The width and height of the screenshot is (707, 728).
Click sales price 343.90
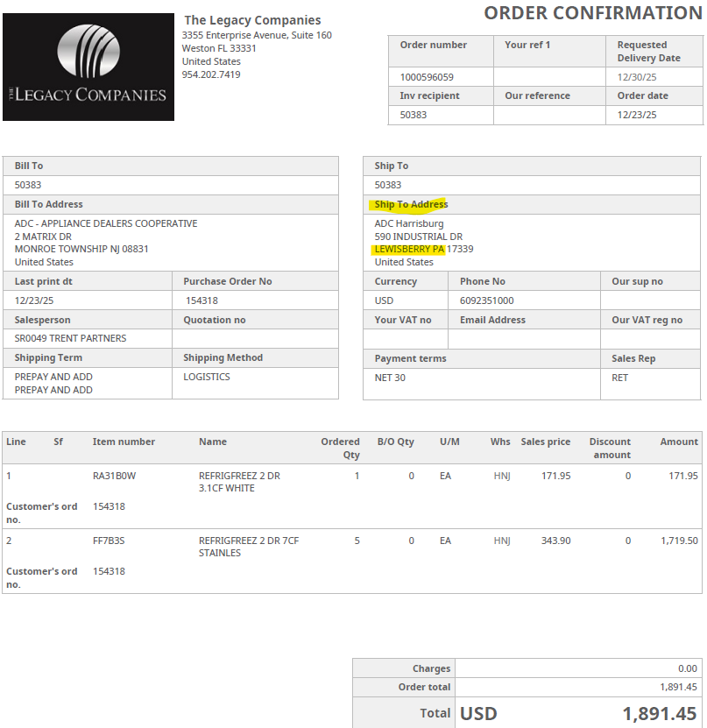tap(555, 541)
